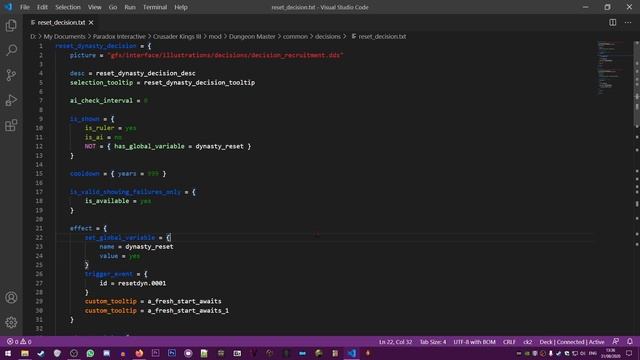Click 'Dungeon Master' breadcrumb segment

(252, 36)
